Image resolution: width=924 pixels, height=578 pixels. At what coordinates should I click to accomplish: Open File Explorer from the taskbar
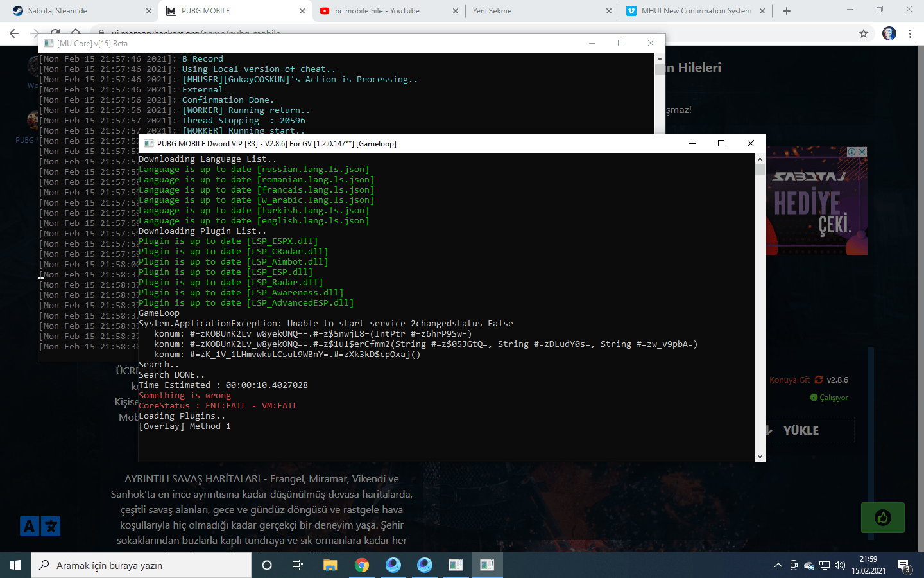click(330, 565)
